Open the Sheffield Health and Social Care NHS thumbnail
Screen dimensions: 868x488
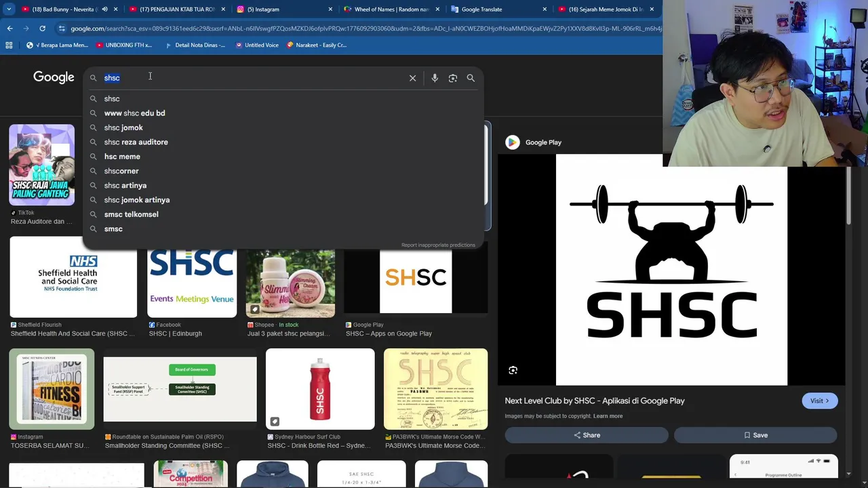(73, 277)
